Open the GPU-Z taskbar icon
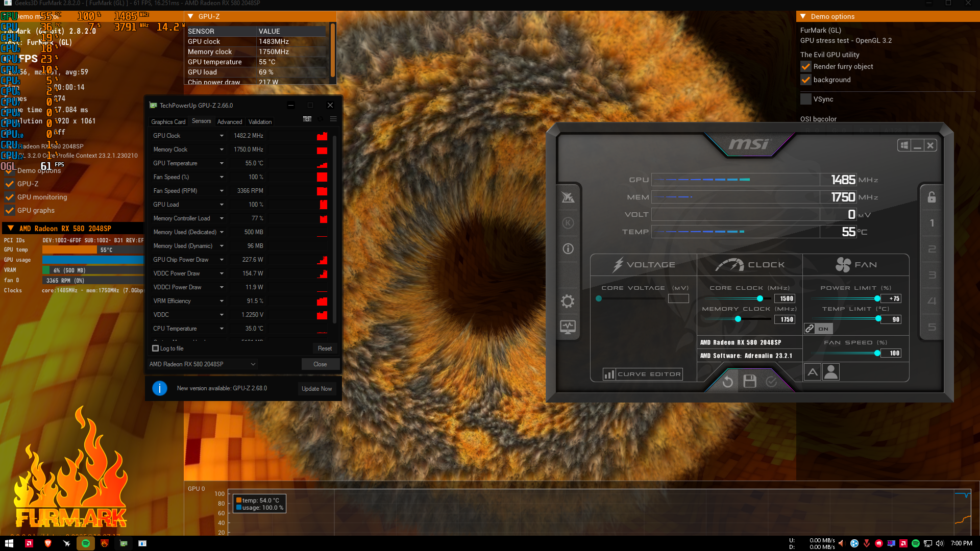Image resolution: width=980 pixels, height=551 pixels. (124, 543)
